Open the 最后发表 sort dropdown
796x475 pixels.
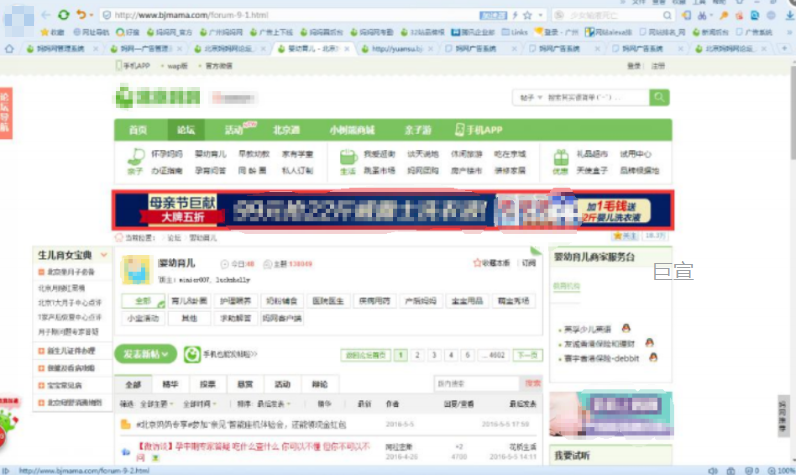pos(274,404)
